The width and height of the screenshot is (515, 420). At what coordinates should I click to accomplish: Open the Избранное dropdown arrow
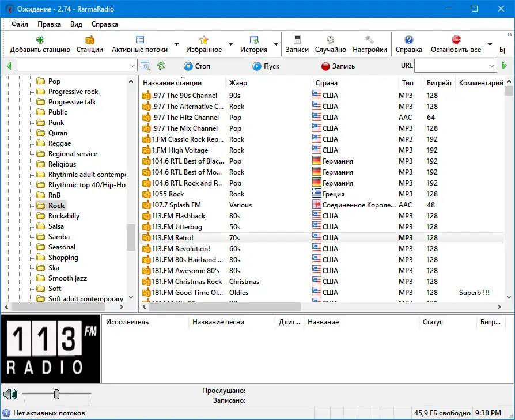point(230,43)
